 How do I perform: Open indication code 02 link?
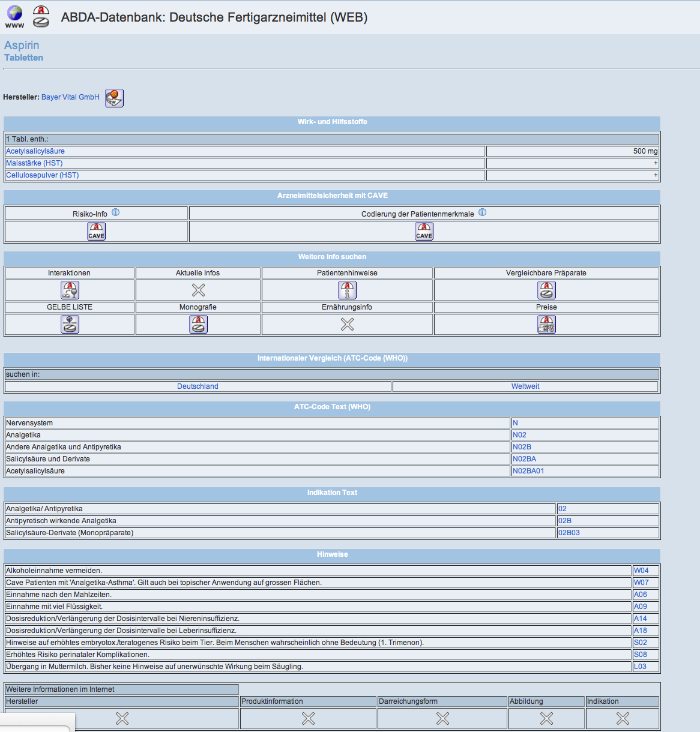click(x=563, y=509)
